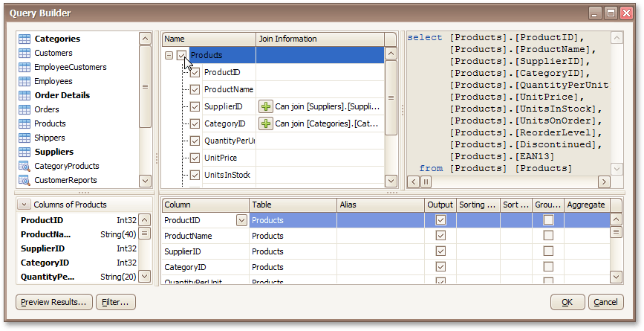Click the Join Information column header
Screen dimensions: 644x331
pos(319,39)
